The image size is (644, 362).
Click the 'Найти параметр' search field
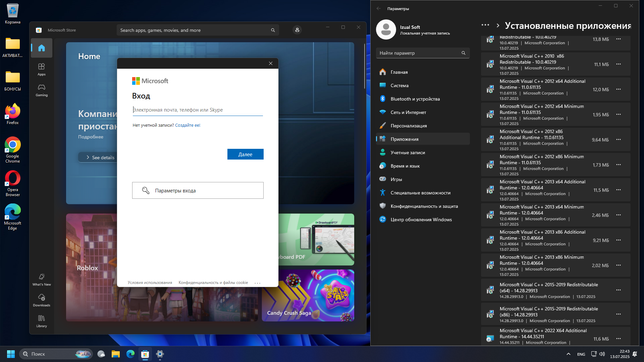[x=423, y=53]
